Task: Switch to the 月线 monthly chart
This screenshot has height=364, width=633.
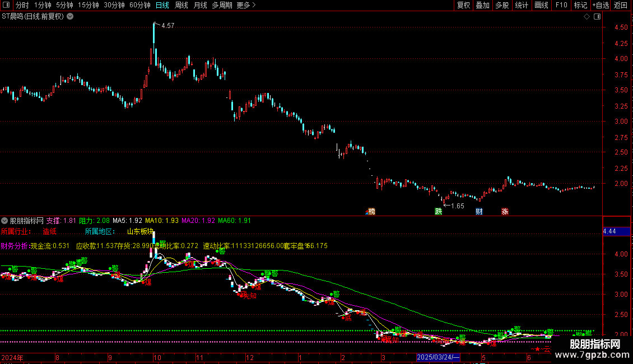Action: [200, 5]
